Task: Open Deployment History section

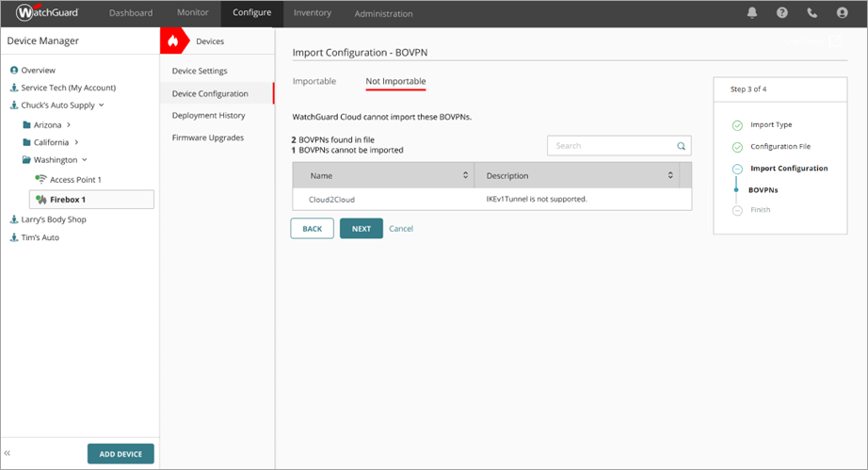Action: pos(209,115)
